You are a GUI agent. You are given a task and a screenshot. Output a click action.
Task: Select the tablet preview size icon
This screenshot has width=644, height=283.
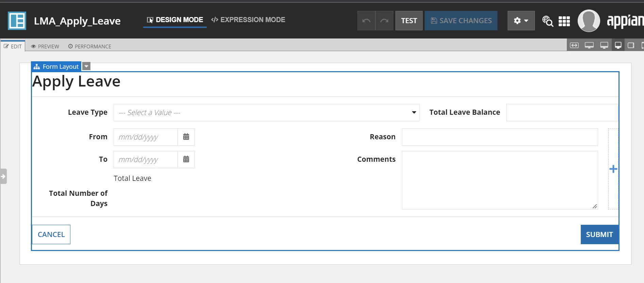(631, 45)
